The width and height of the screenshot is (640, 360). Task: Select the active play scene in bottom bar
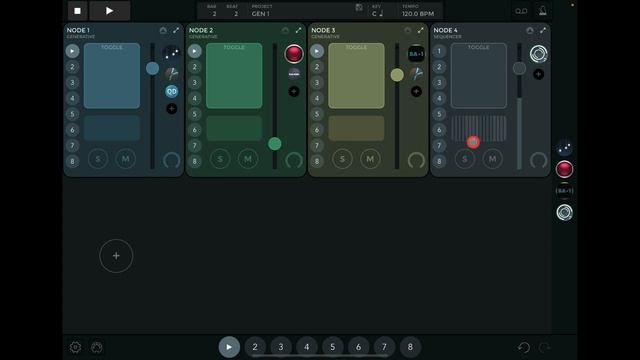click(229, 347)
